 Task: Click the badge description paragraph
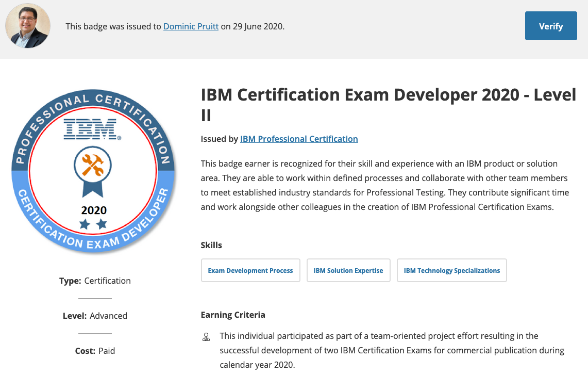(x=384, y=186)
